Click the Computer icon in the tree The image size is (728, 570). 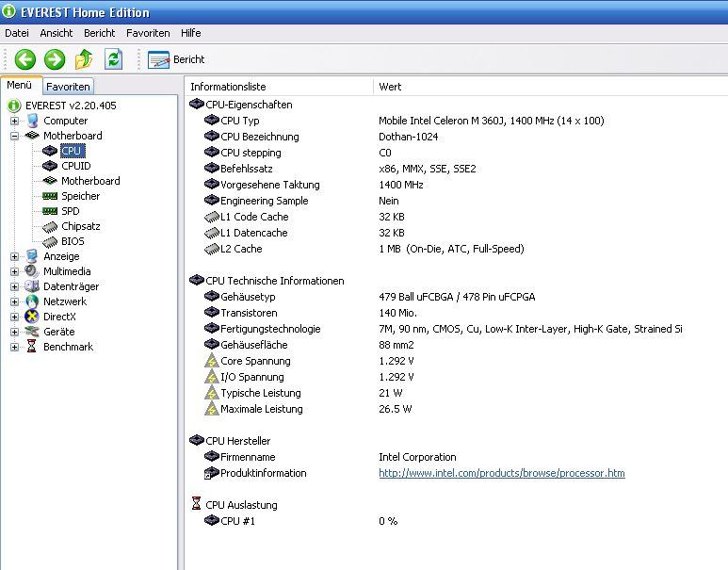[x=33, y=121]
